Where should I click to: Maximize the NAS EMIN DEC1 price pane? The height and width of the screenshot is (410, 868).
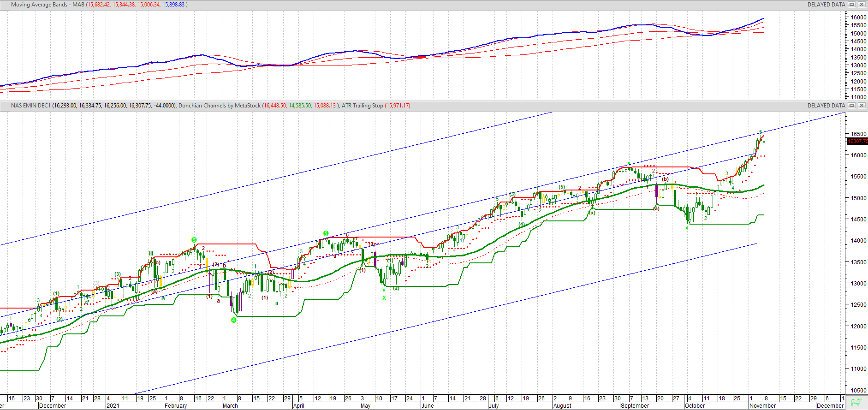point(852,106)
